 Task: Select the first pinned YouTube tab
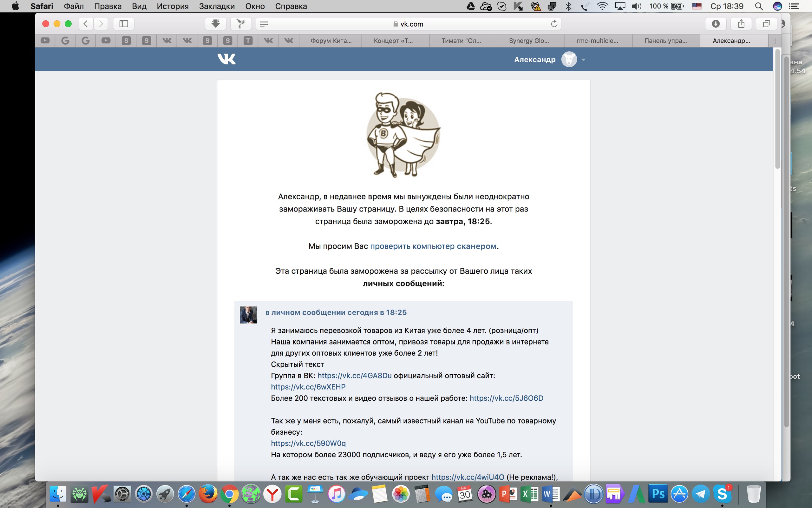point(45,41)
